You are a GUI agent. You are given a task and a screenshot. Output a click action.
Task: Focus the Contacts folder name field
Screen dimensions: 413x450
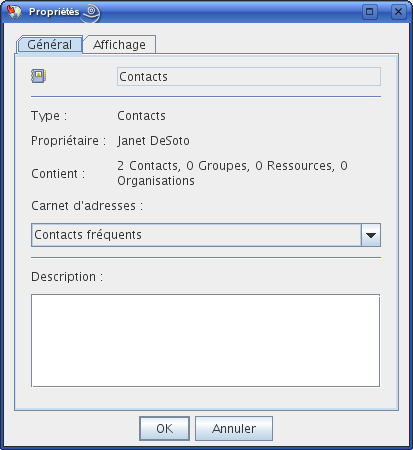(249, 77)
